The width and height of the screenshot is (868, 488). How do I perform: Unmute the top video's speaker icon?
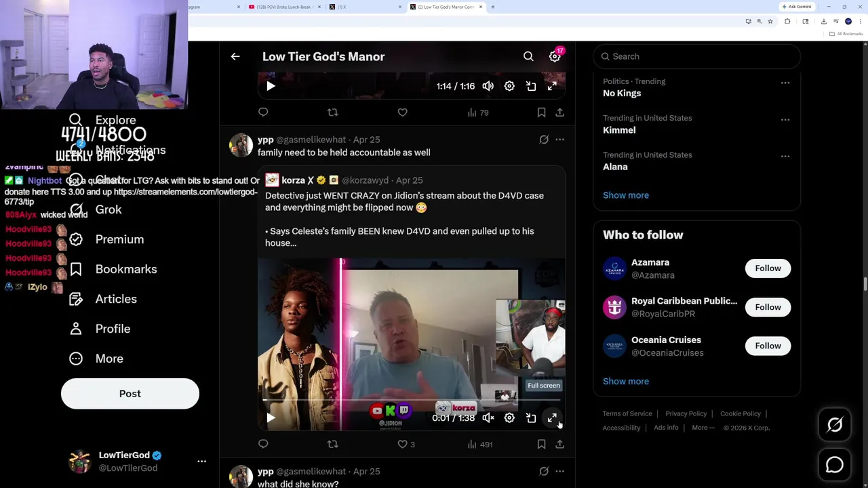click(488, 86)
